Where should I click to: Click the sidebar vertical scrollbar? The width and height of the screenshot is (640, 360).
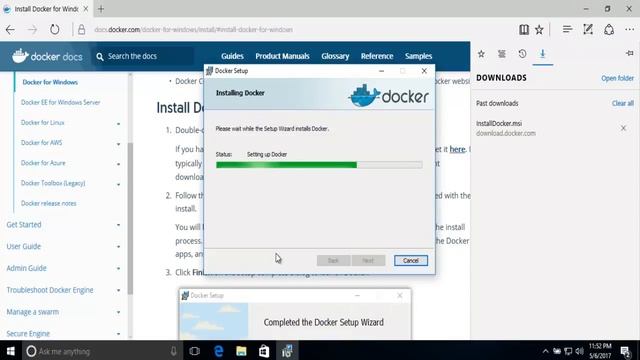click(130, 218)
